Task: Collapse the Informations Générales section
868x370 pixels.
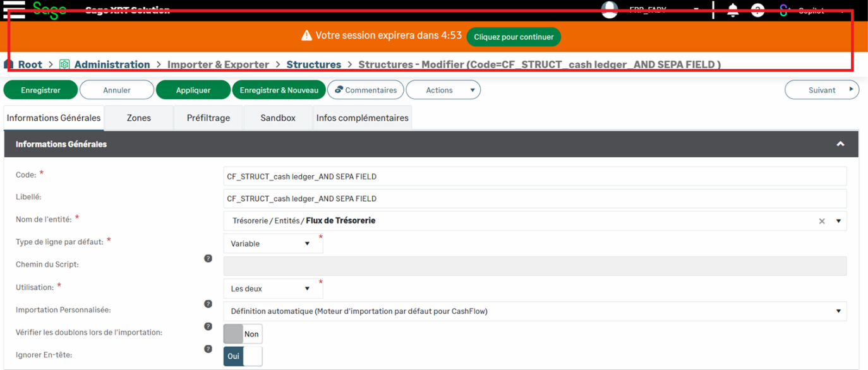Action: click(840, 144)
